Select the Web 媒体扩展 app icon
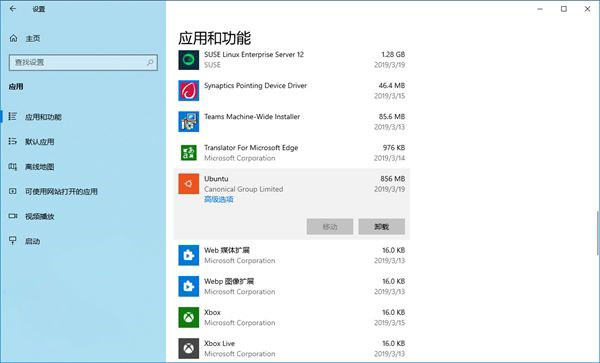Image resolution: width=600 pixels, height=363 pixels. pos(189,255)
